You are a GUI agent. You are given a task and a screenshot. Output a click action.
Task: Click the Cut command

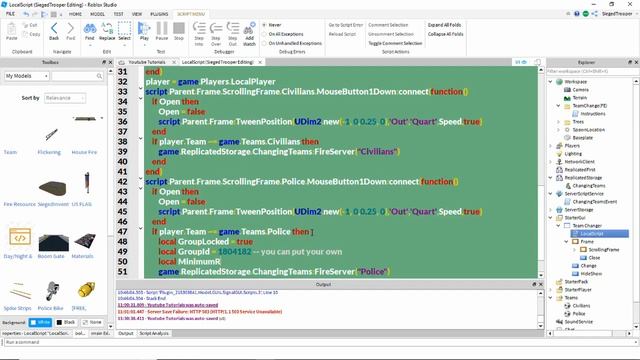pos(29,25)
